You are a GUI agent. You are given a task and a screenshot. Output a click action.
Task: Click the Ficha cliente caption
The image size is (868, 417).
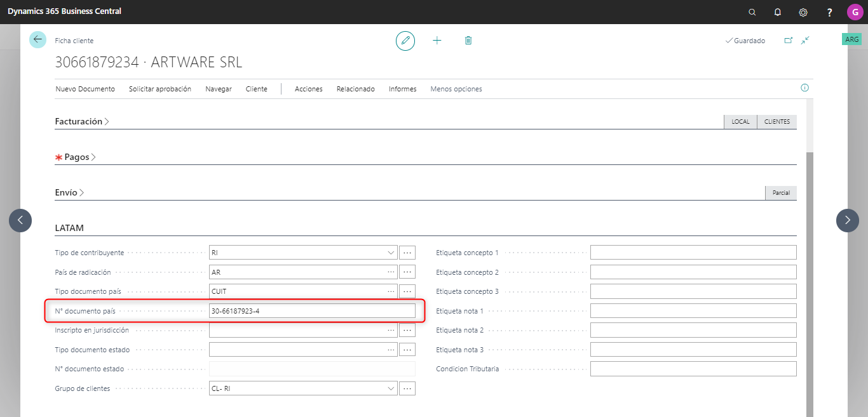tap(74, 41)
